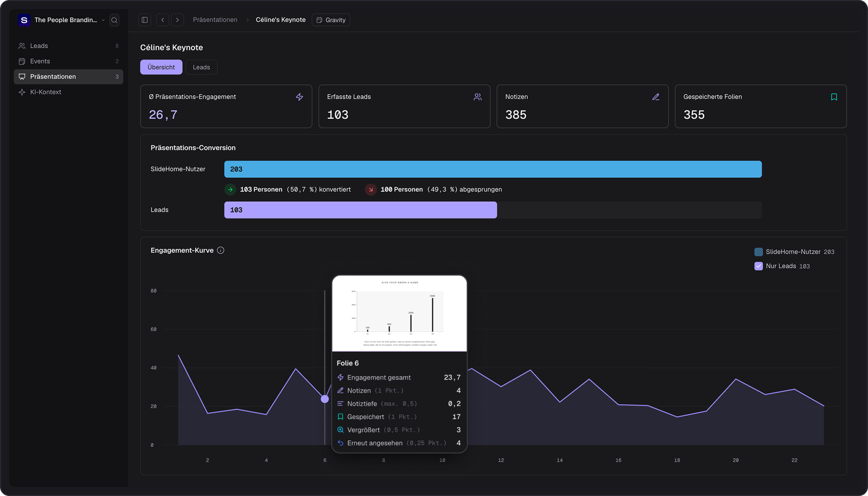
Task: Click the search magnifier icon in sidebar header
Action: coord(114,20)
